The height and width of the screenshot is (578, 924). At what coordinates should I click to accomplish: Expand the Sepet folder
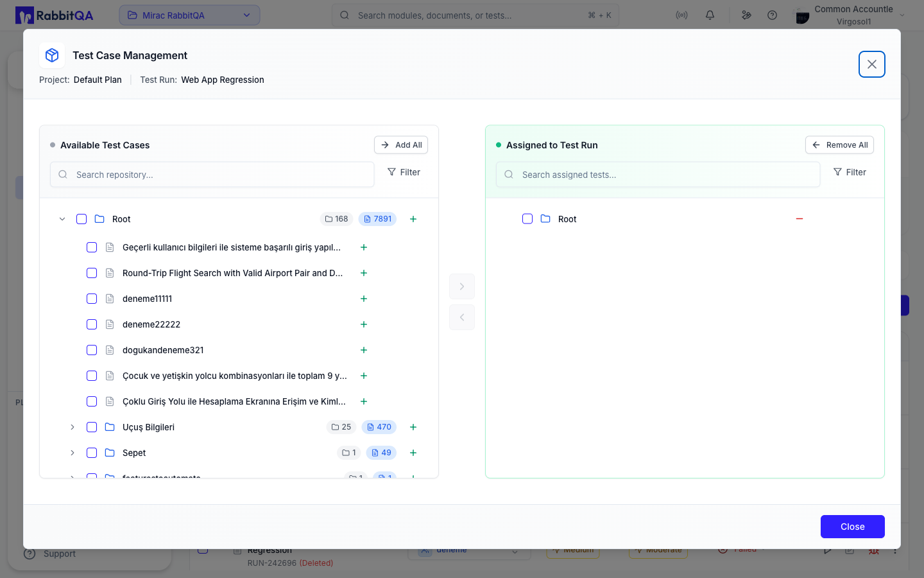73,453
